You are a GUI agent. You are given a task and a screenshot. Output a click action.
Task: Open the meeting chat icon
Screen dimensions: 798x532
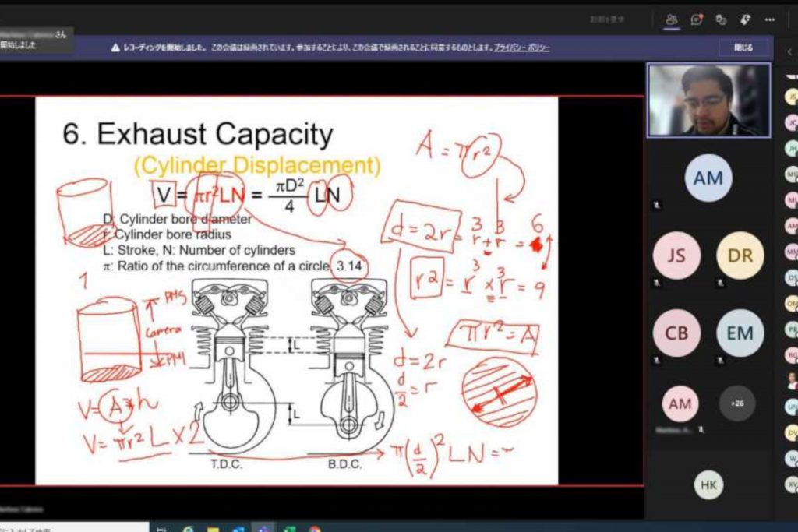[x=697, y=19]
